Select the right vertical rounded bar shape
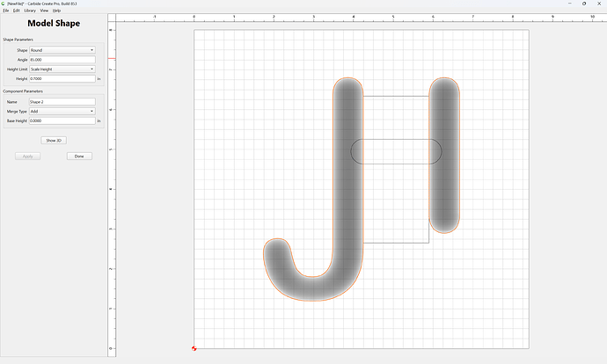The image size is (607, 364). tap(444, 155)
